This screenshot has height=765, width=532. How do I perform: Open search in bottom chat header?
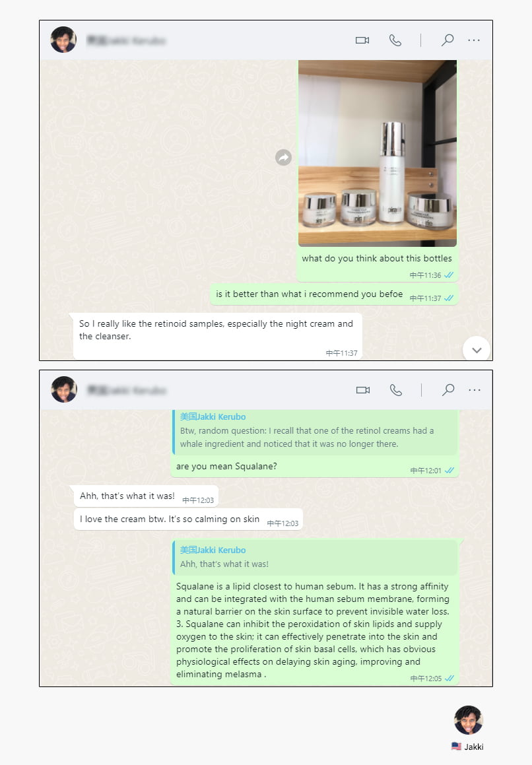click(x=448, y=390)
